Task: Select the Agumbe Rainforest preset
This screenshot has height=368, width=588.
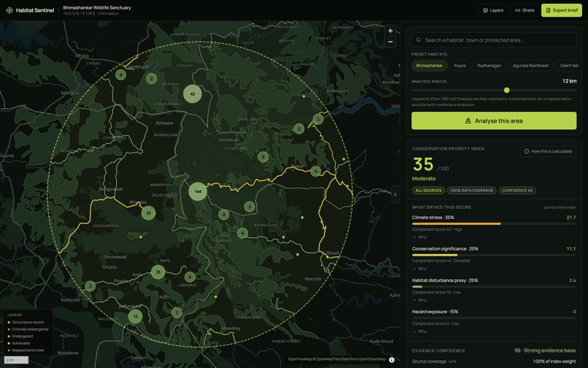Action: point(530,65)
